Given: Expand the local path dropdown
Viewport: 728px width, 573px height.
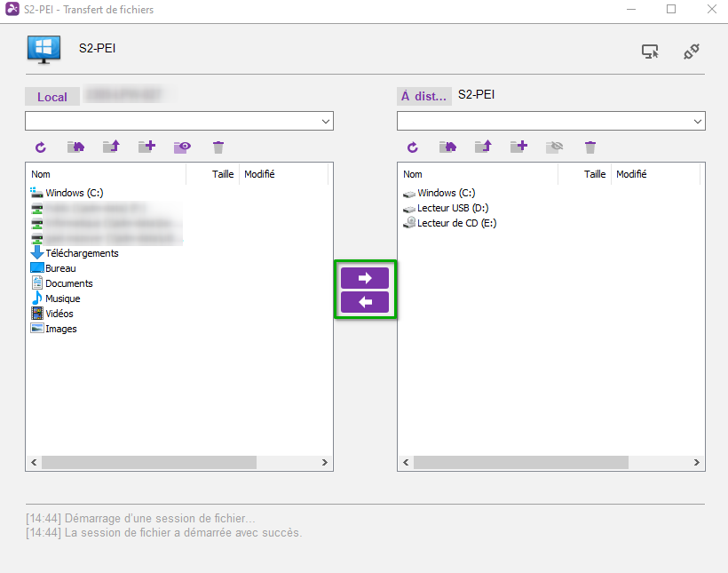Looking at the screenshot, I should point(325,121).
